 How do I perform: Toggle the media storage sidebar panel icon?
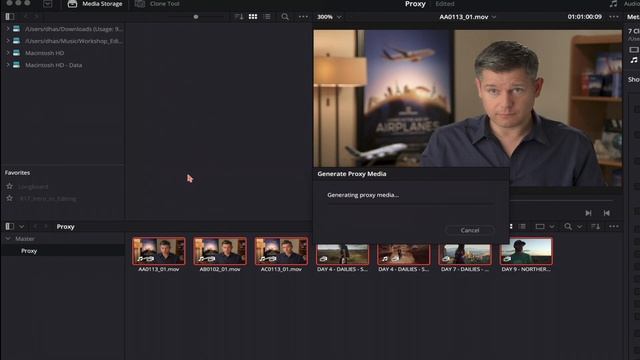(10, 17)
